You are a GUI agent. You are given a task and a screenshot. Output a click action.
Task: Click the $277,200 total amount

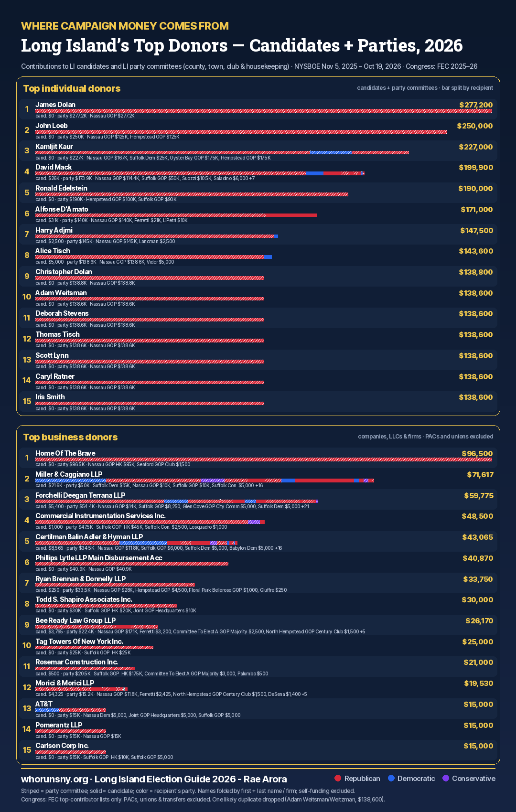[x=476, y=105]
